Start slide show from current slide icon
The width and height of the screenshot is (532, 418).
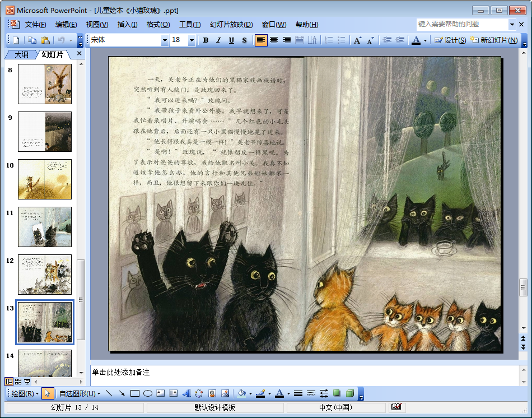[27, 382]
